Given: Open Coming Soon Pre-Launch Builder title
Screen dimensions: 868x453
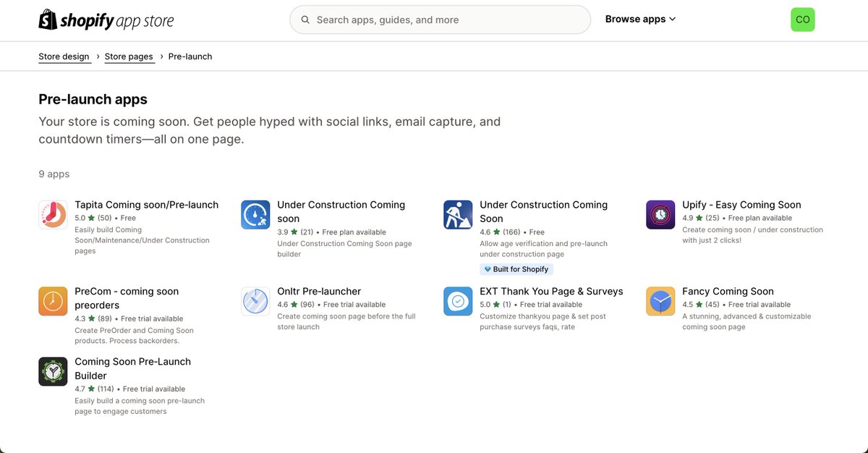Looking at the screenshot, I should click(x=133, y=368).
